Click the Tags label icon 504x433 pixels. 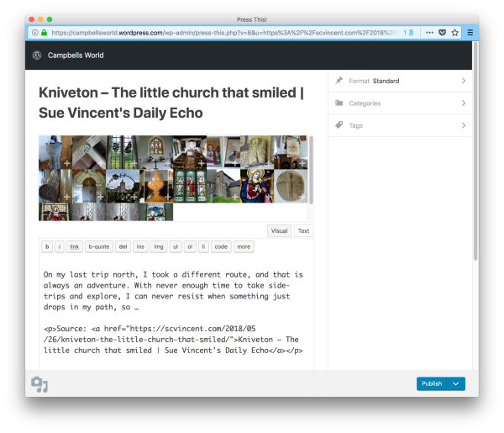(x=339, y=125)
